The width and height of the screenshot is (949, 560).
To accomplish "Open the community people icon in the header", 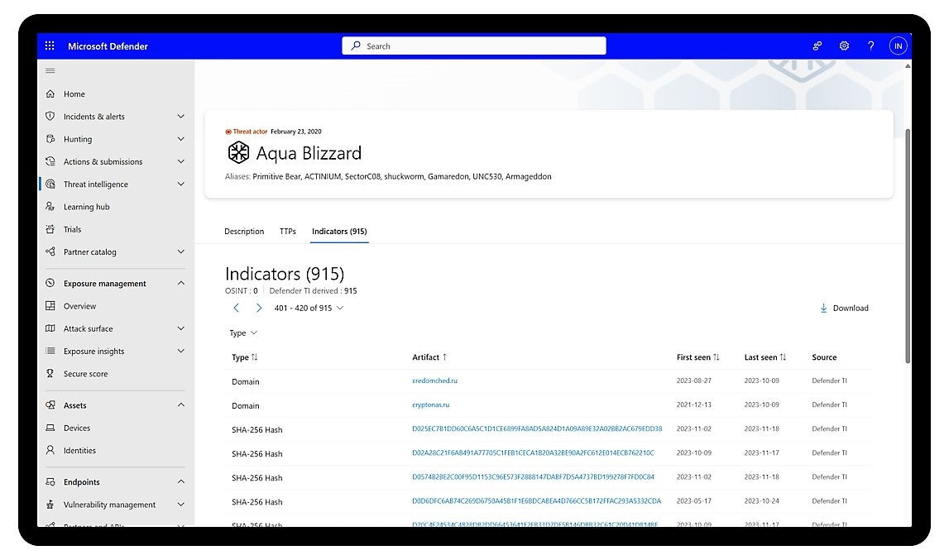I will click(x=817, y=46).
